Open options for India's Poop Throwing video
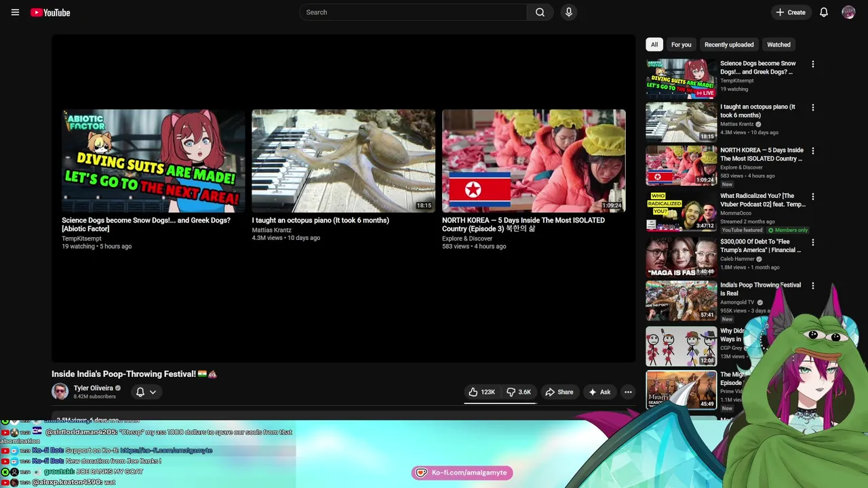This screenshot has height=488, width=868. (x=813, y=286)
